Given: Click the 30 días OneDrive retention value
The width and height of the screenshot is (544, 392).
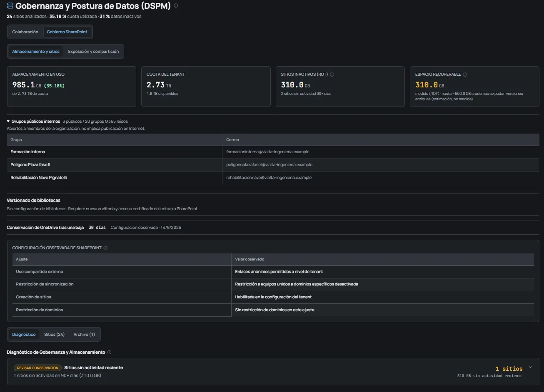Looking at the screenshot, I should click(97, 228).
